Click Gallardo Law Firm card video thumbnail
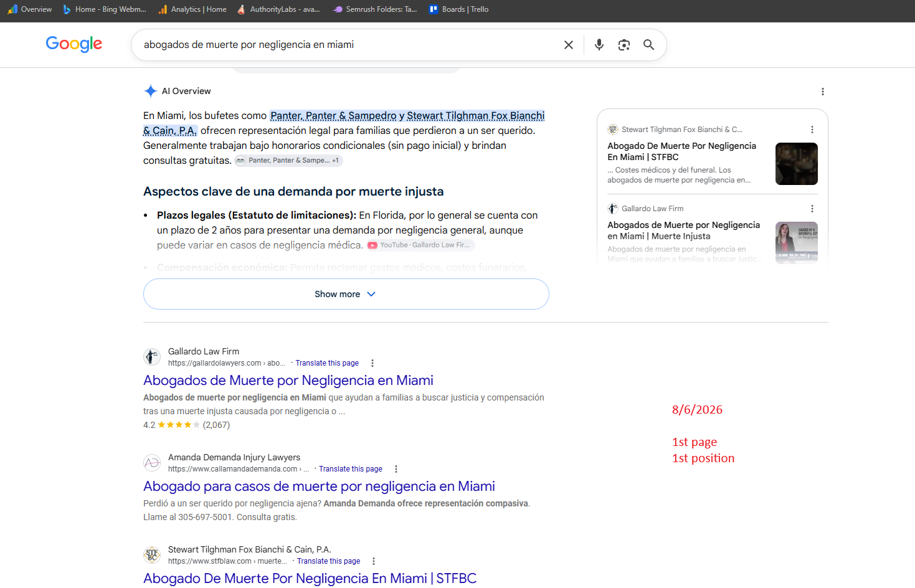Viewport: 915px width, 588px height. tap(797, 242)
